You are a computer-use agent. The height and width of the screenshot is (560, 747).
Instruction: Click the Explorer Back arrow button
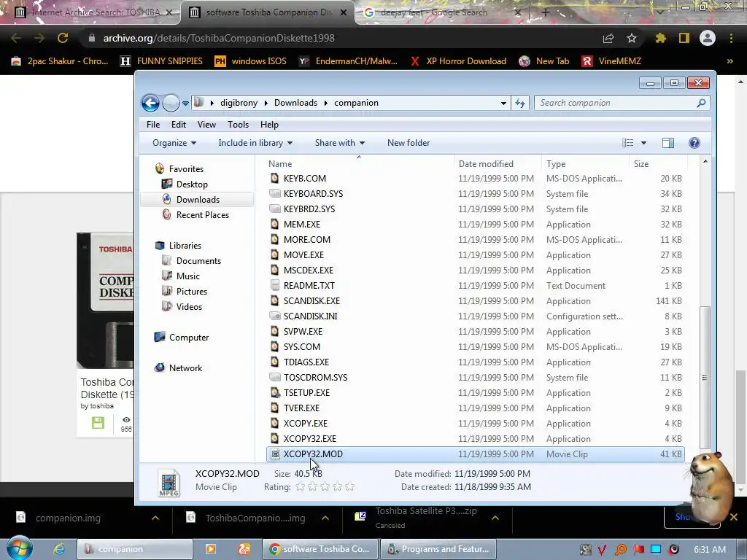150,103
